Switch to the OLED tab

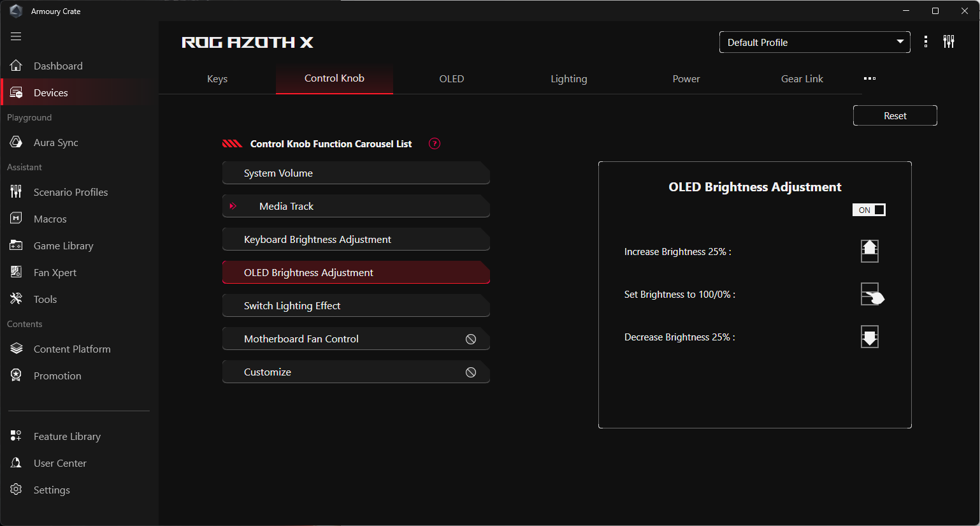pos(451,79)
